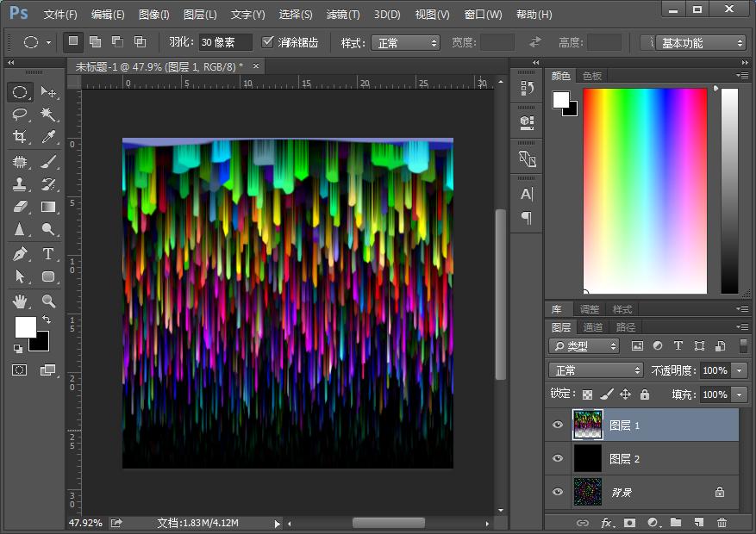Select the Magic Wand tool

pyautogui.click(x=48, y=115)
